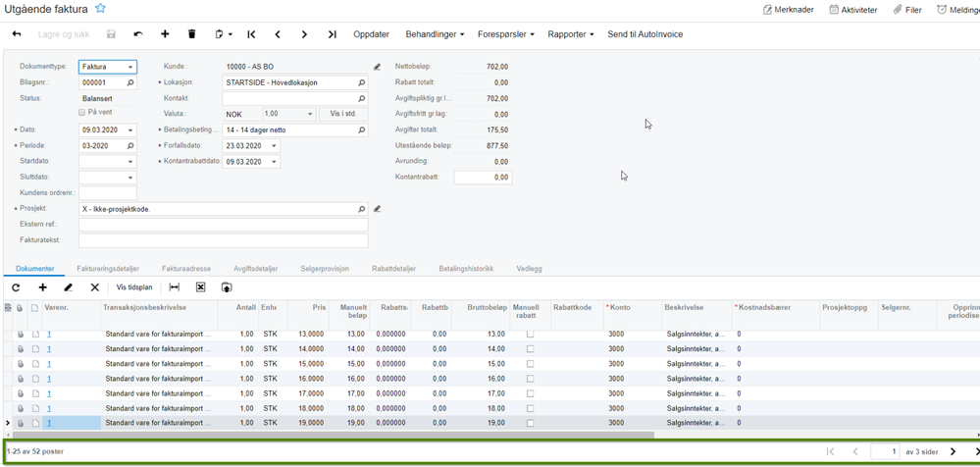Tick 'Manuell rabatt' on the 19,00 line
This screenshot has width=980, height=467.
(x=530, y=423)
